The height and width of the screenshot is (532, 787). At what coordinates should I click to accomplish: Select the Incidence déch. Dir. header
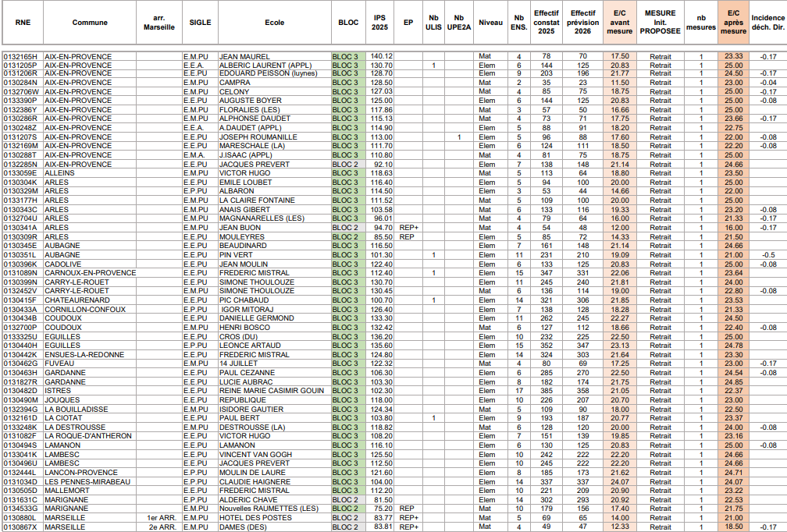(768, 23)
